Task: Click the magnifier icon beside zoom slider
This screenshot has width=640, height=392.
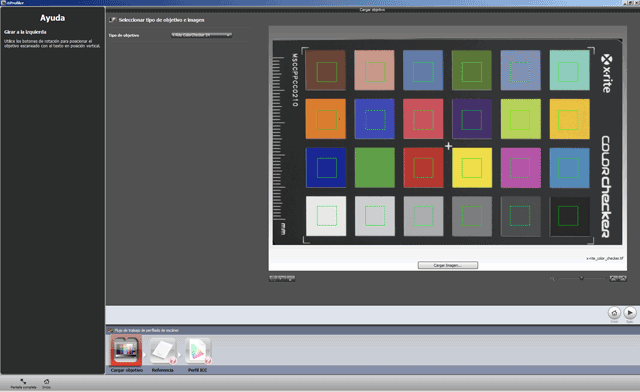Action: pos(552,278)
